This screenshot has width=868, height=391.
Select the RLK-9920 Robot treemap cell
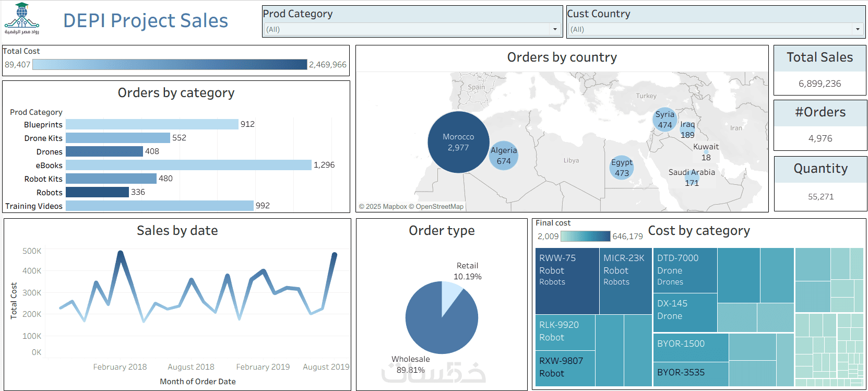565,333
